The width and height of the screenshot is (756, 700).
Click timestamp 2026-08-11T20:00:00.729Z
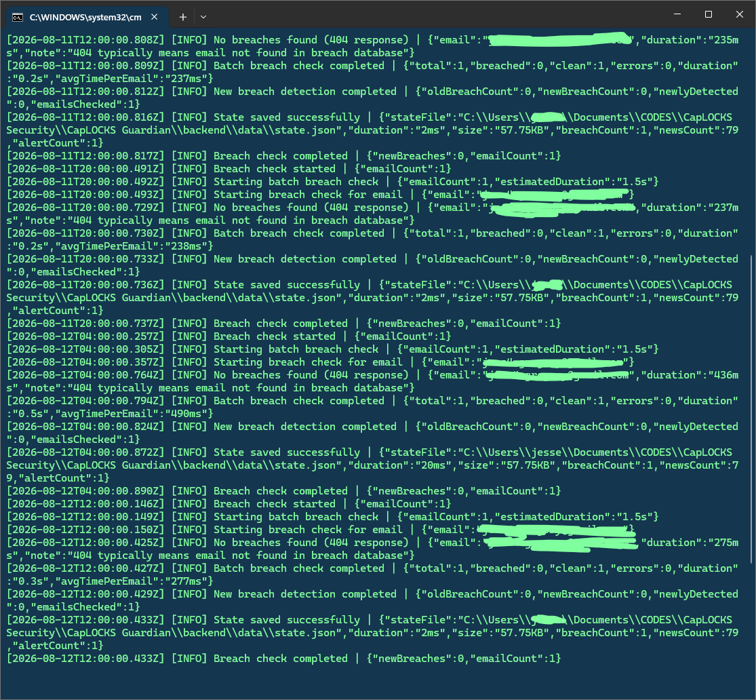pyautogui.click(x=85, y=208)
